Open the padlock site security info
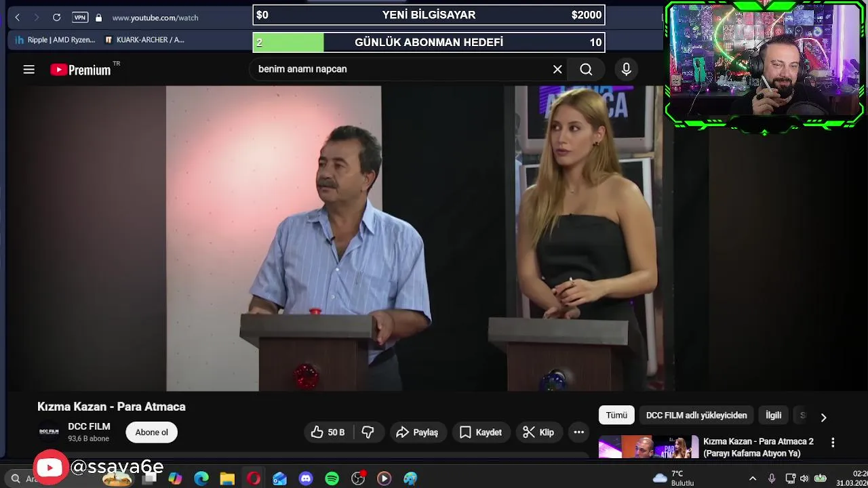Viewport: 868px width, 488px height. [98, 18]
